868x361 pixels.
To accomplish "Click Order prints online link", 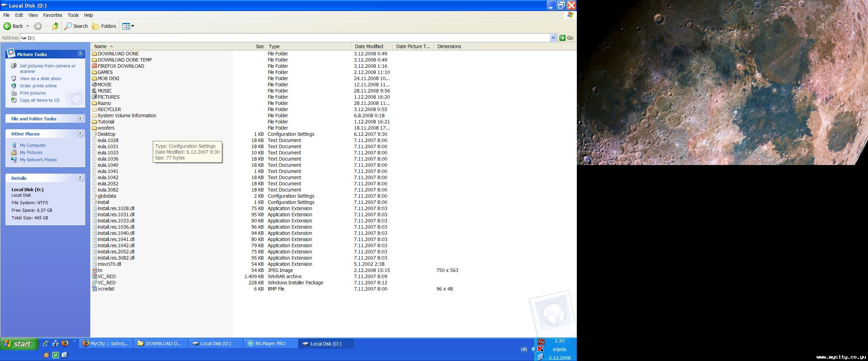I will pyautogui.click(x=38, y=86).
